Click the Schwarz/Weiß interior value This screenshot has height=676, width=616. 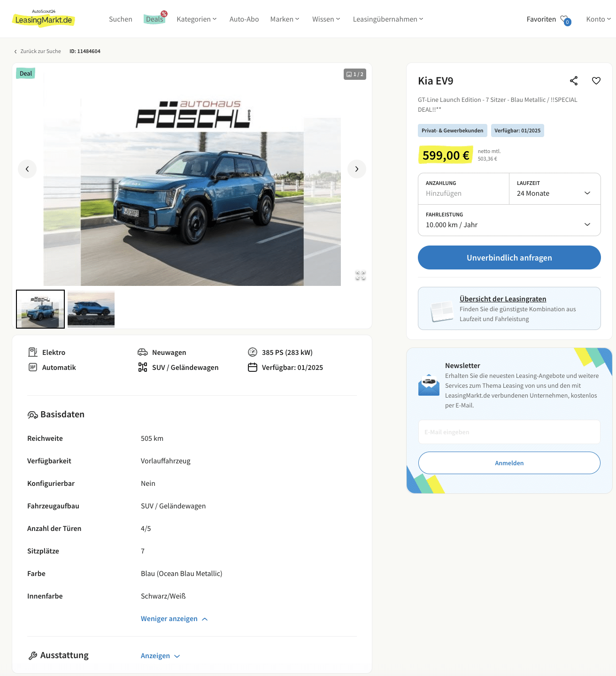(x=163, y=596)
